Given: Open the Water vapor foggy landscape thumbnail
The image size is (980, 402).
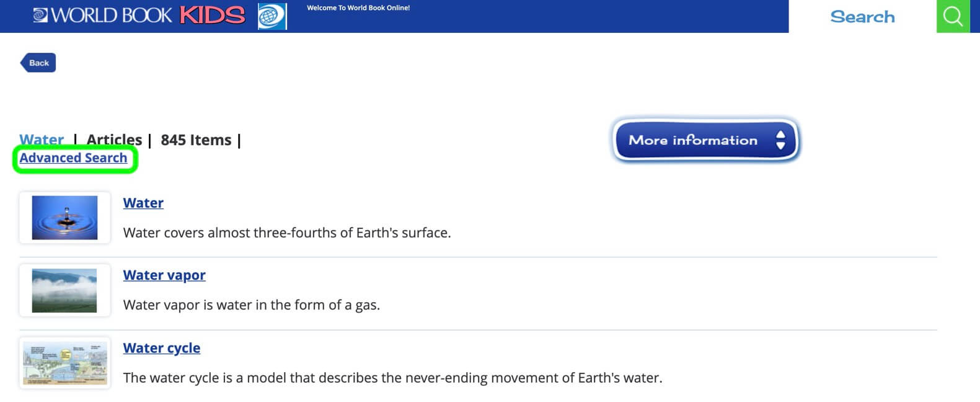Looking at the screenshot, I should (64, 290).
